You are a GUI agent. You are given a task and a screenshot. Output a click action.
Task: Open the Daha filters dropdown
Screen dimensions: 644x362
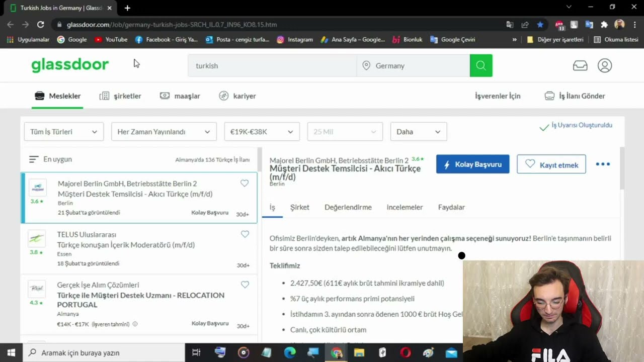tap(419, 132)
